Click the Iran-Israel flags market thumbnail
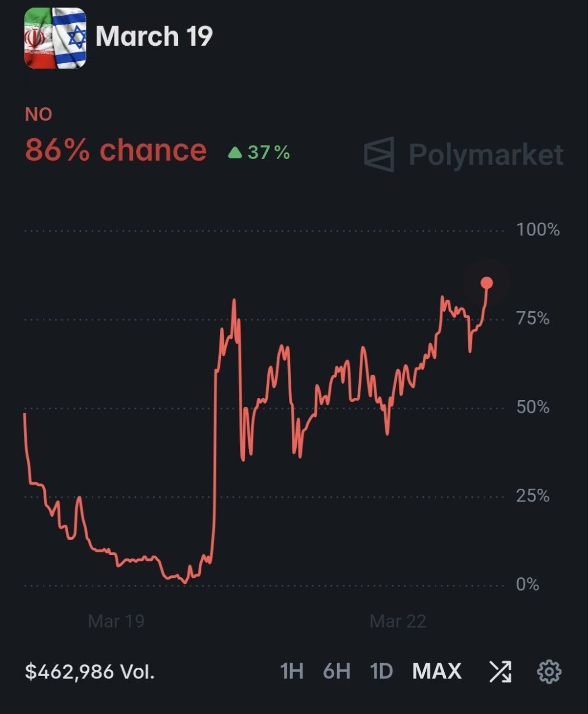 55,38
